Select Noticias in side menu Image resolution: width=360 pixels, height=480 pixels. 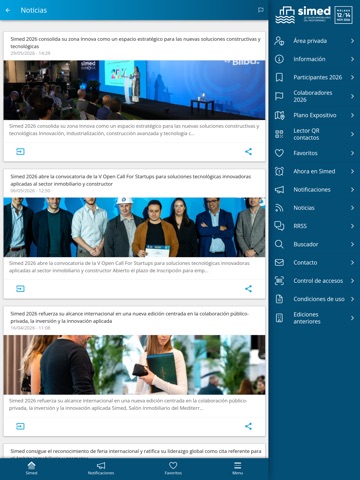tap(314, 208)
